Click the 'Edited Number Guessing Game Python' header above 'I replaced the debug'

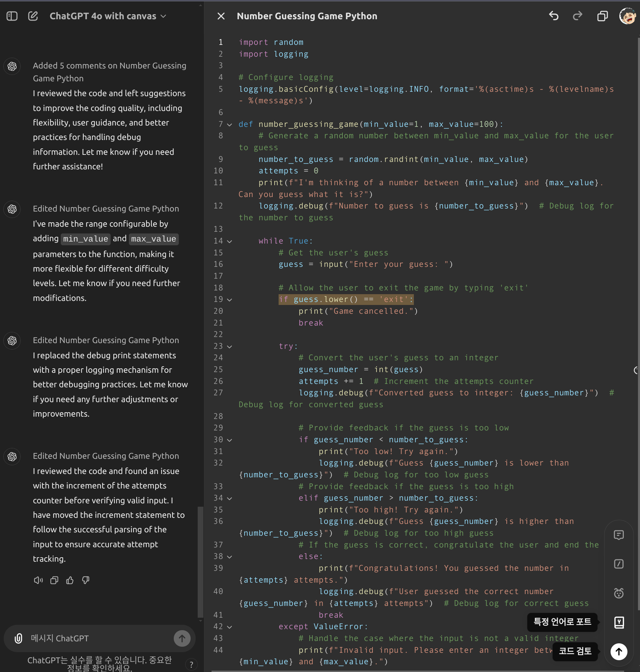pyautogui.click(x=106, y=340)
